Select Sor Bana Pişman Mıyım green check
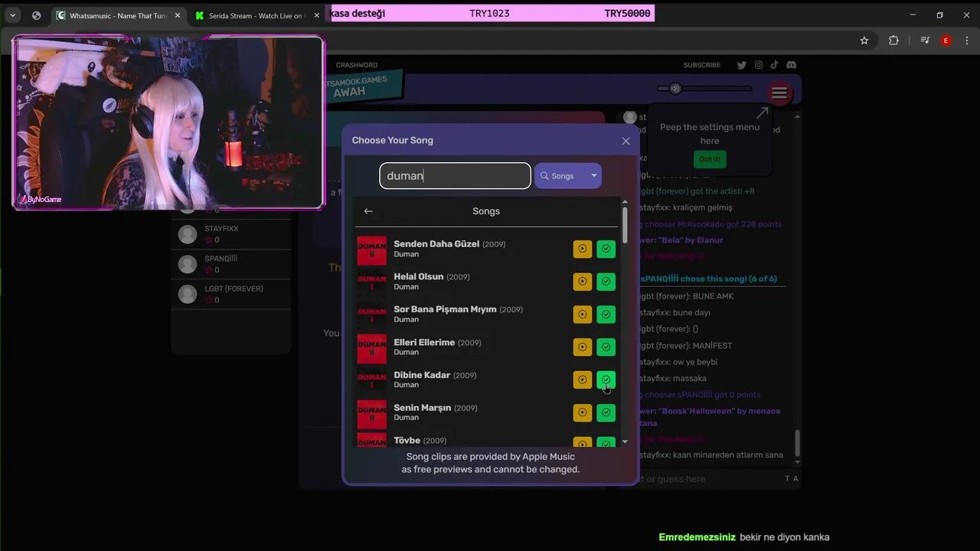Screen dimensions: 980x551 [606, 315]
